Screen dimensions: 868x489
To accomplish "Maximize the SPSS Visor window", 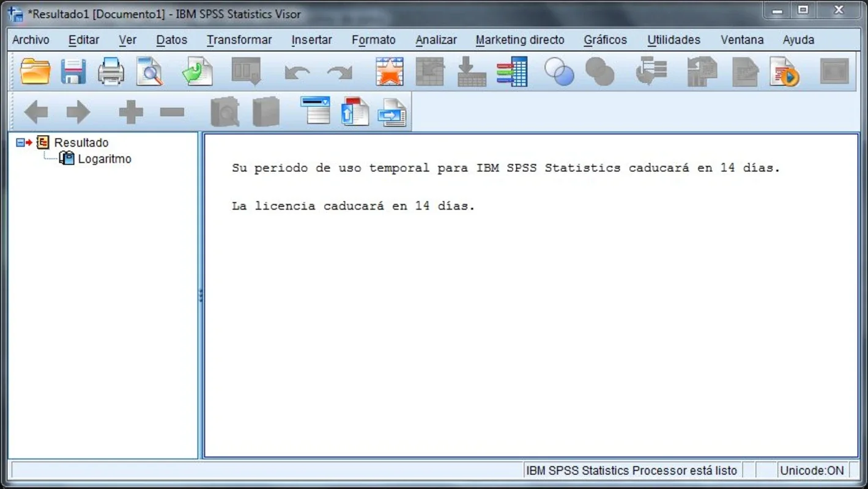I will (803, 10).
